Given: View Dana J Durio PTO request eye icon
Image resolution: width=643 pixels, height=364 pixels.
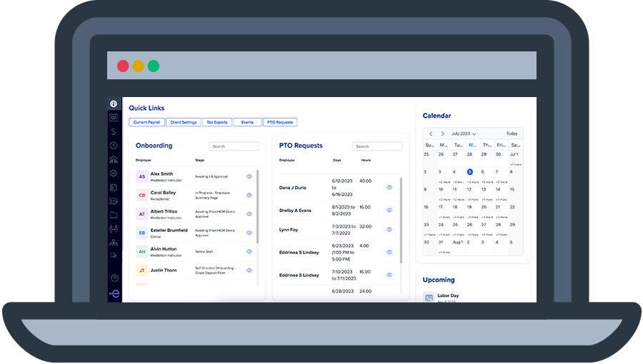Looking at the screenshot, I should click(389, 188).
